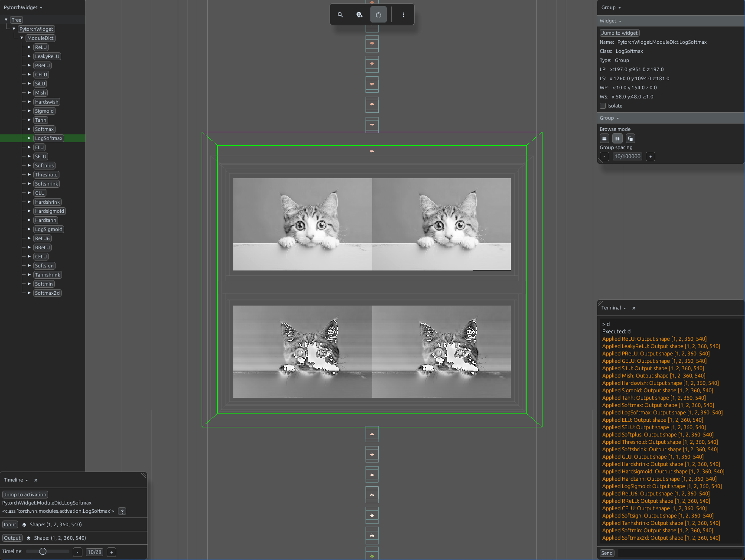Select the Tanhshrink tree item
This screenshot has height=560, width=745.
[x=48, y=275]
